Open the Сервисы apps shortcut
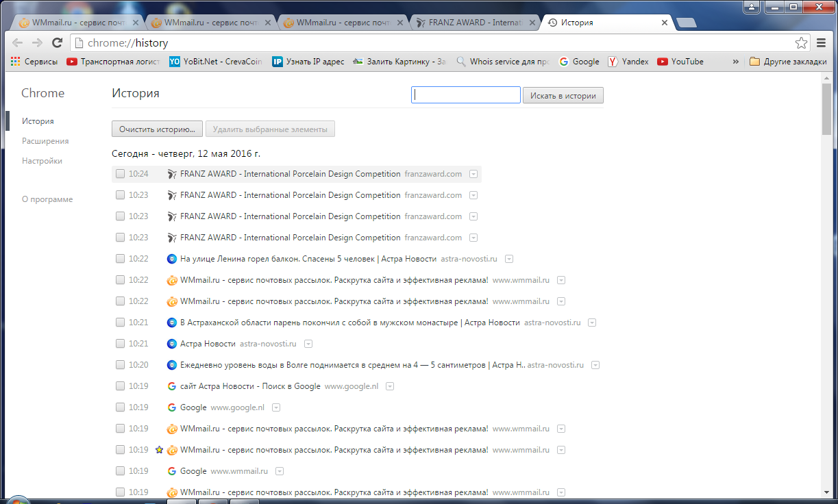Screen dimensions: 838x504 coord(34,62)
